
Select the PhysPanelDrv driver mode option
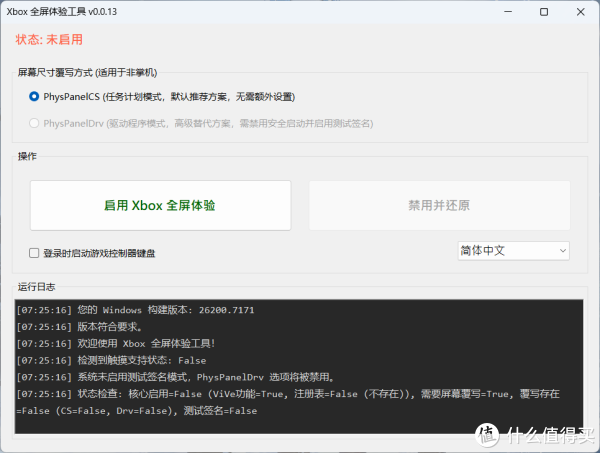[35, 123]
